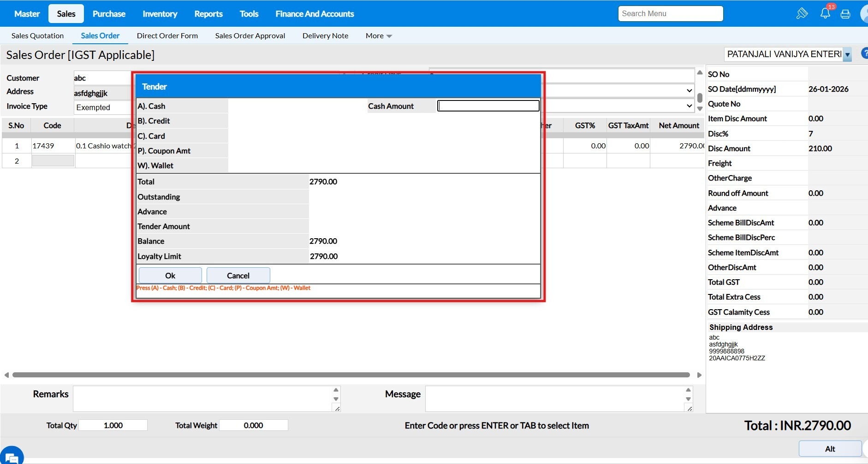Click the Remarks box resize handle
The width and height of the screenshot is (868, 464).
coord(337,408)
